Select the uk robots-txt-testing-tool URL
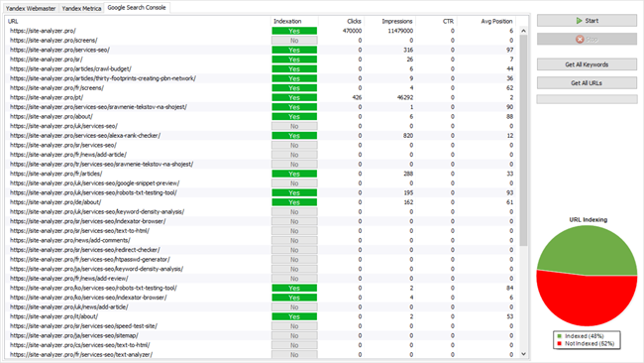Viewport: 644px width, 363px height. 93,192
